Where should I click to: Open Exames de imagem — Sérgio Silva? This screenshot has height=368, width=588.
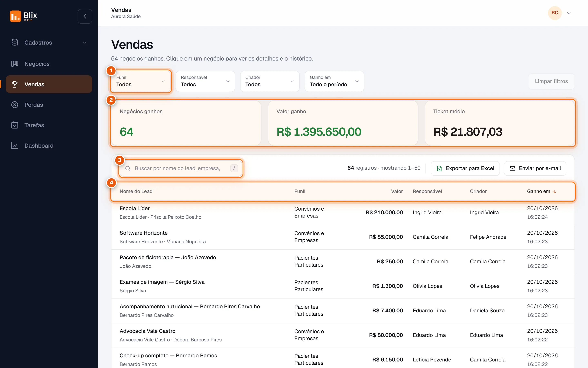pyautogui.click(x=343, y=286)
